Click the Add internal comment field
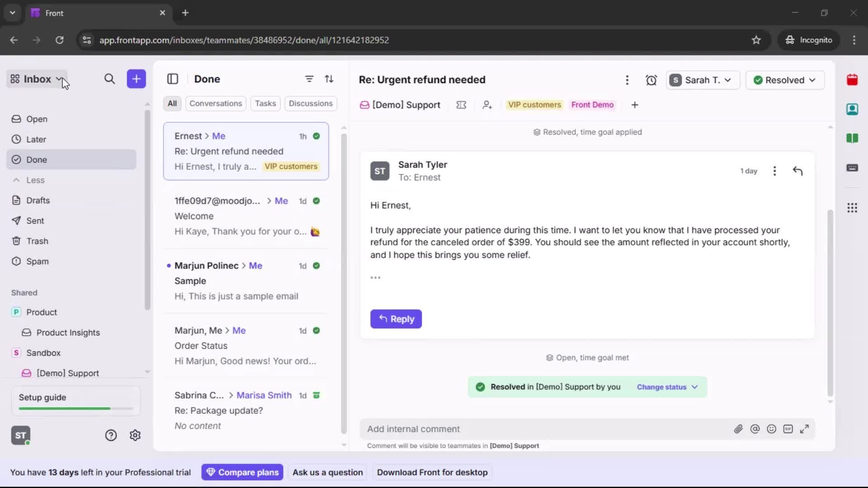 pyautogui.click(x=497, y=429)
